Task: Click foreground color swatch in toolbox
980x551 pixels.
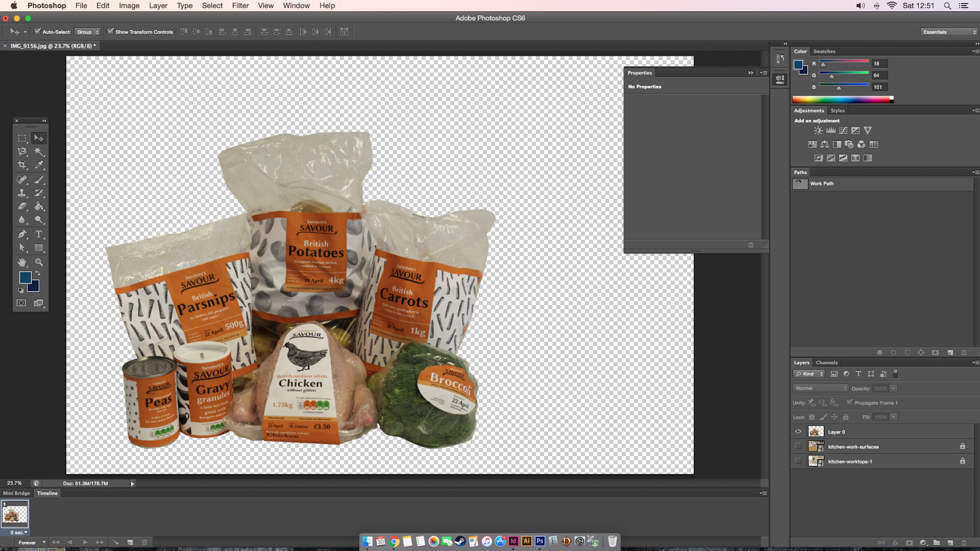Action: pos(25,277)
